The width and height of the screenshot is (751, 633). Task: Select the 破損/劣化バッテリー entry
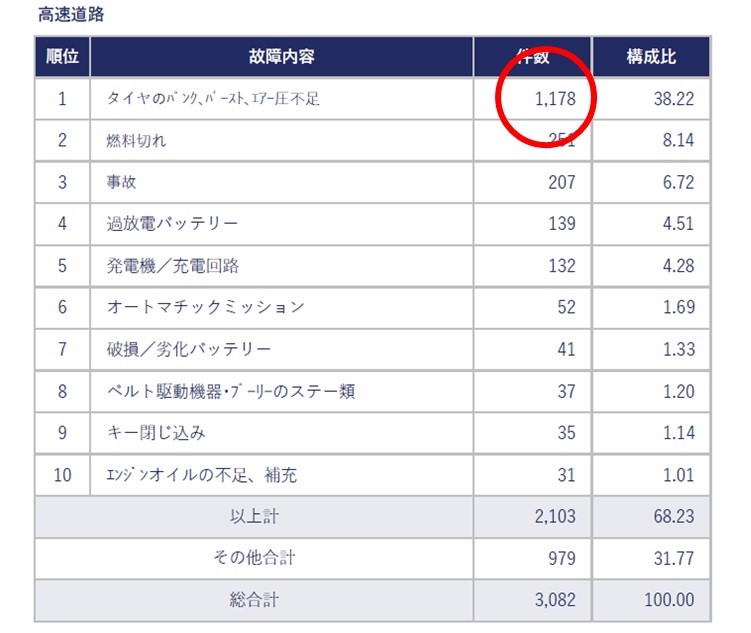click(188, 349)
